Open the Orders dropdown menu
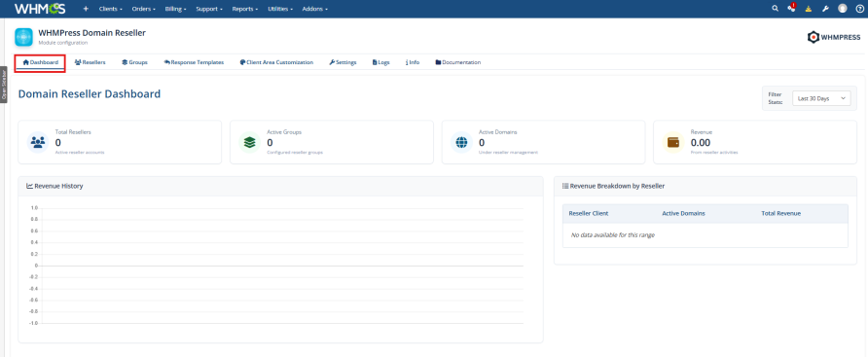 point(143,9)
